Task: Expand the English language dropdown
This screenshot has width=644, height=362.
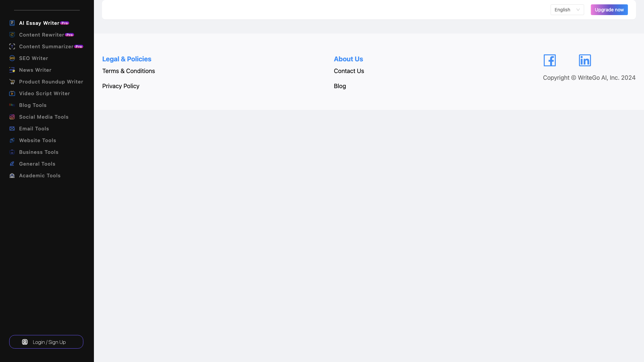Action: [568, 10]
